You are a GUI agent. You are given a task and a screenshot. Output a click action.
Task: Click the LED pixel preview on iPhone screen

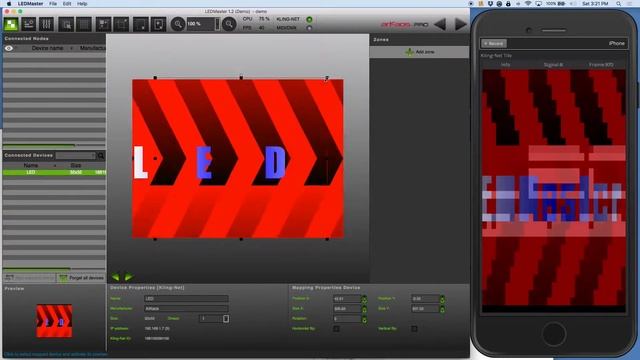tap(554, 187)
